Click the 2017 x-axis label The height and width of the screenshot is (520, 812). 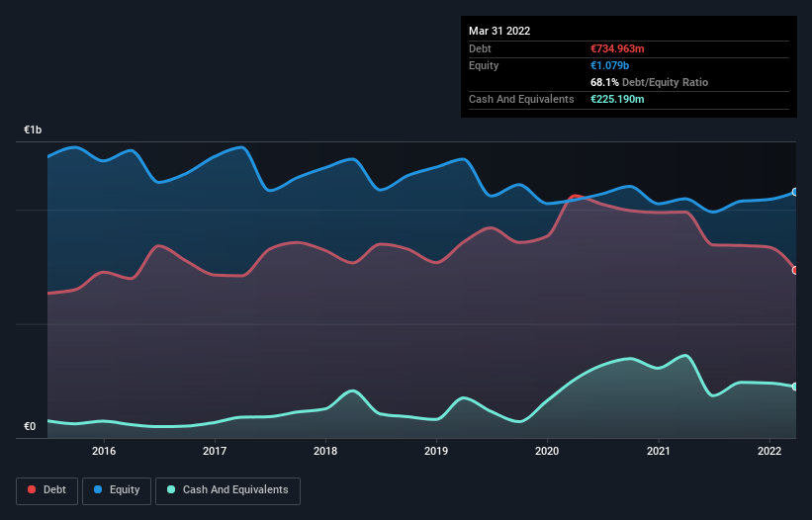point(215,451)
